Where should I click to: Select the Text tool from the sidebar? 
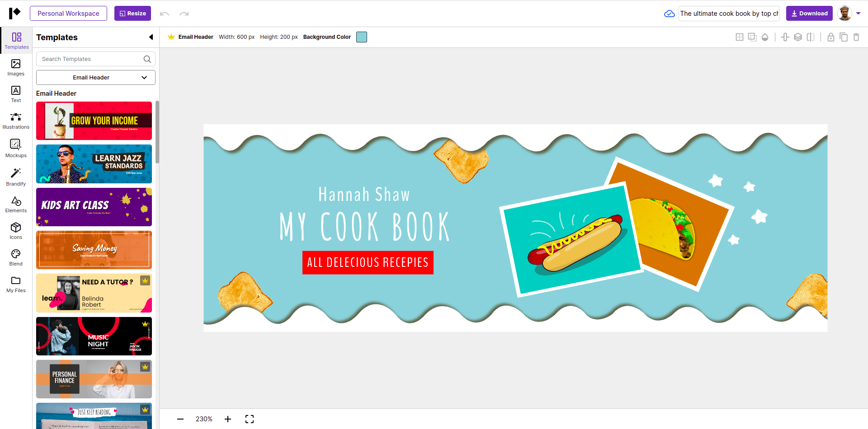click(16, 93)
